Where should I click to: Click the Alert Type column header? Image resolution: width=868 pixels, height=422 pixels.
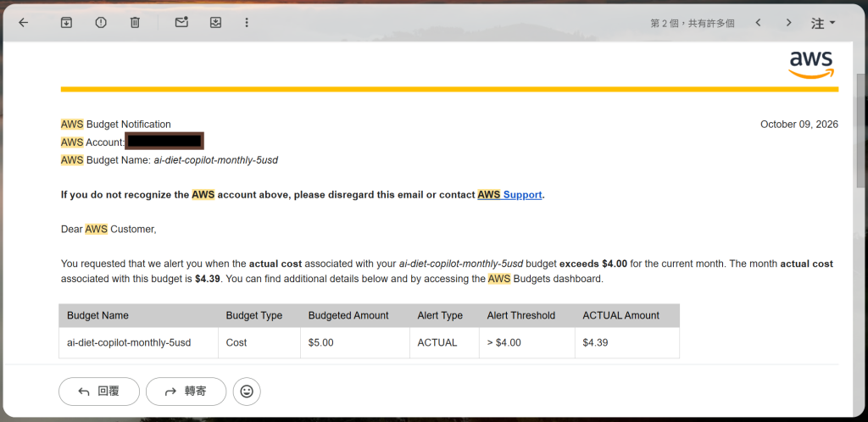coord(440,315)
